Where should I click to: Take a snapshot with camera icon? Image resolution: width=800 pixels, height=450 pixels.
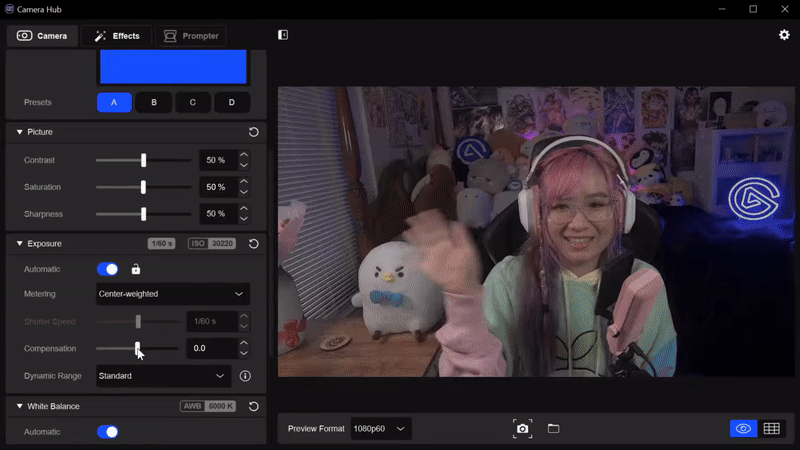(x=522, y=429)
